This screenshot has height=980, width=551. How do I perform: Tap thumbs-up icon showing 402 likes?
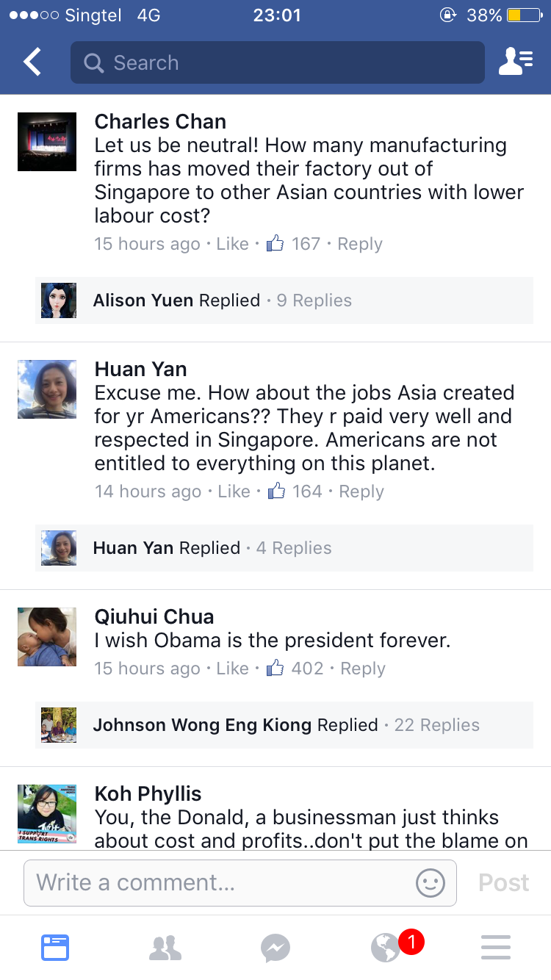tap(275, 669)
